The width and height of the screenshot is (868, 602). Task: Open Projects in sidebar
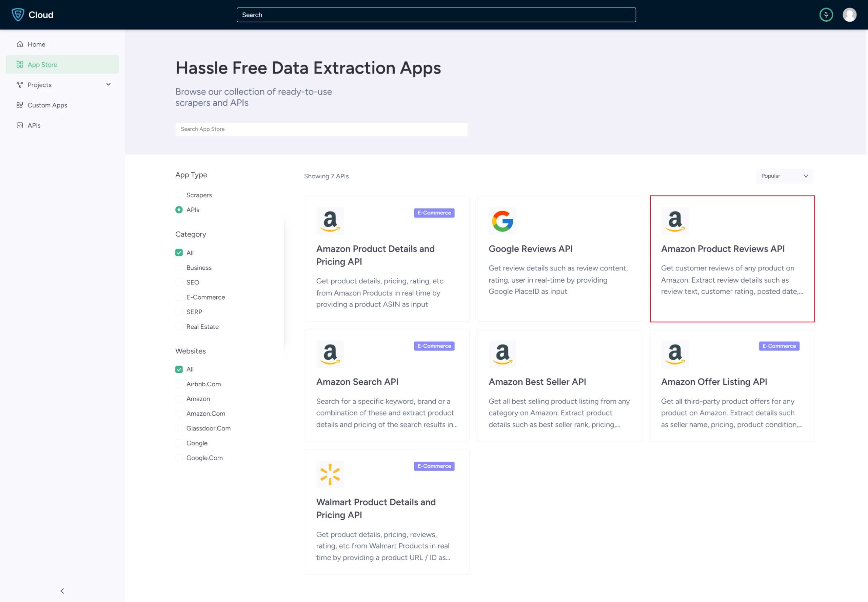(62, 85)
